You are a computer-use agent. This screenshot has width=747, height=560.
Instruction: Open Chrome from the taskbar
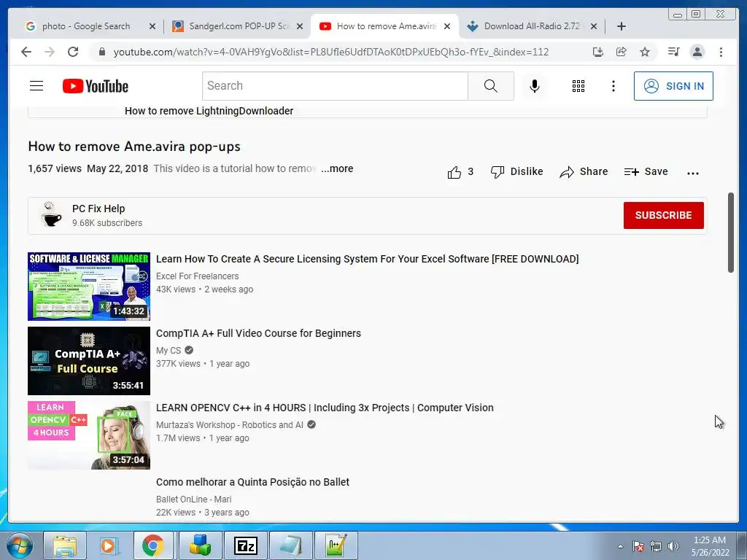[153, 545]
